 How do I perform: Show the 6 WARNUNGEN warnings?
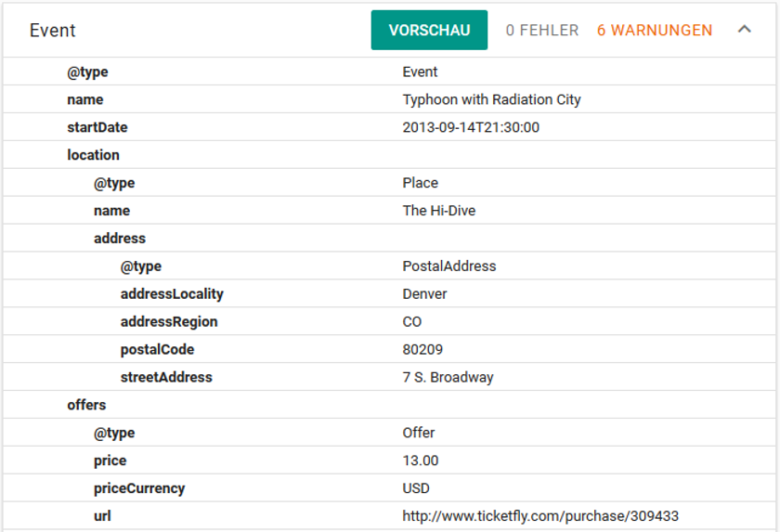click(x=655, y=31)
